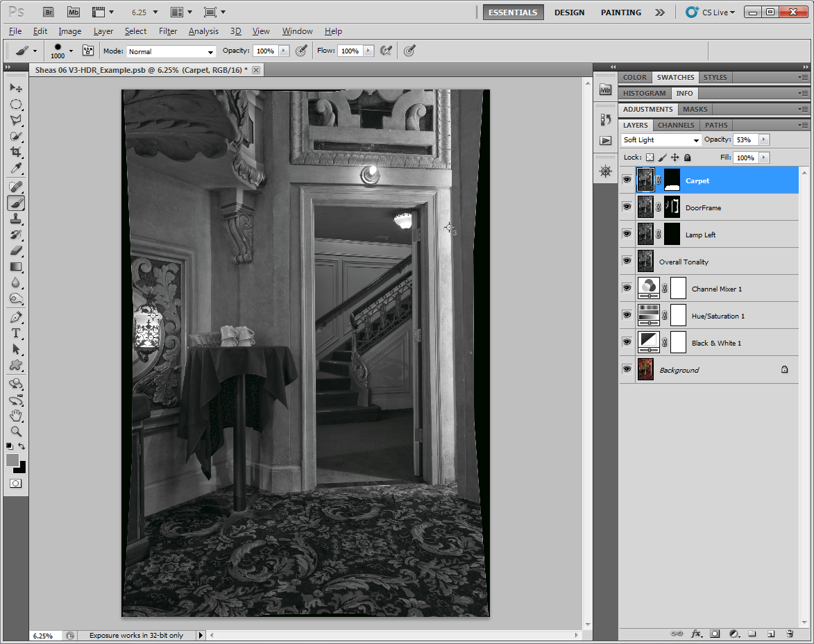Select the Polygonal Lasso tool

(x=16, y=120)
